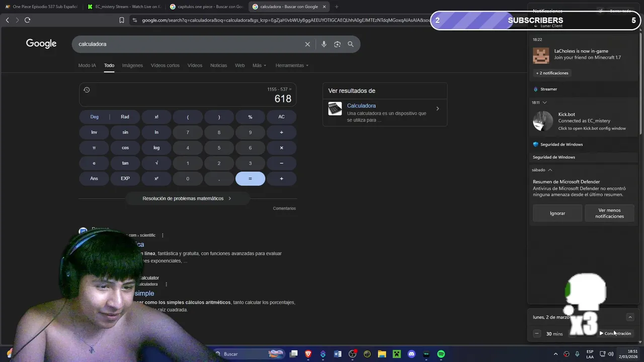644x362 pixels.
Task: Open Resolución de problemas matemáticos
Action: pos(187,199)
